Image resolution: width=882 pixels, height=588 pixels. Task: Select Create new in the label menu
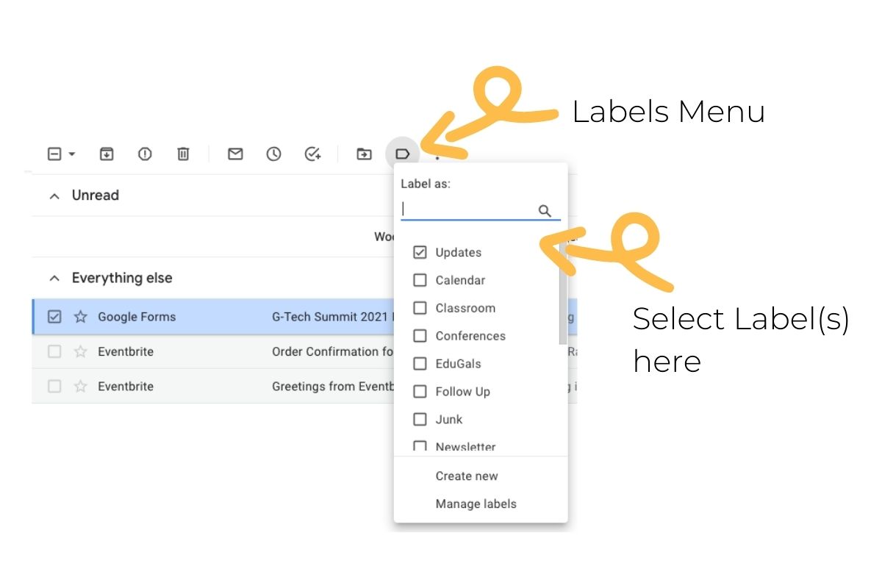pos(467,476)
